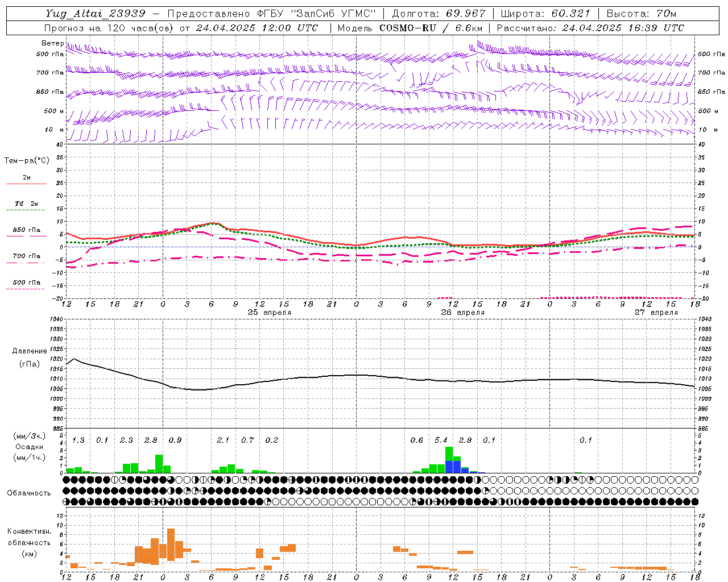Click the 2.1 precipitation total value
Image resolution: width=728 pixels, height=582 pixels.
point(223,440)
